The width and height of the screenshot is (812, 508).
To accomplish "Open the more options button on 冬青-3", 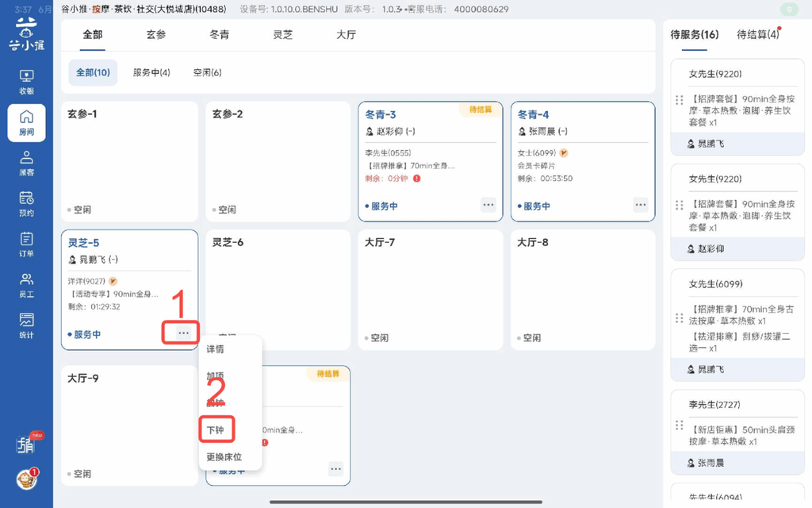I will click(488, 205).
